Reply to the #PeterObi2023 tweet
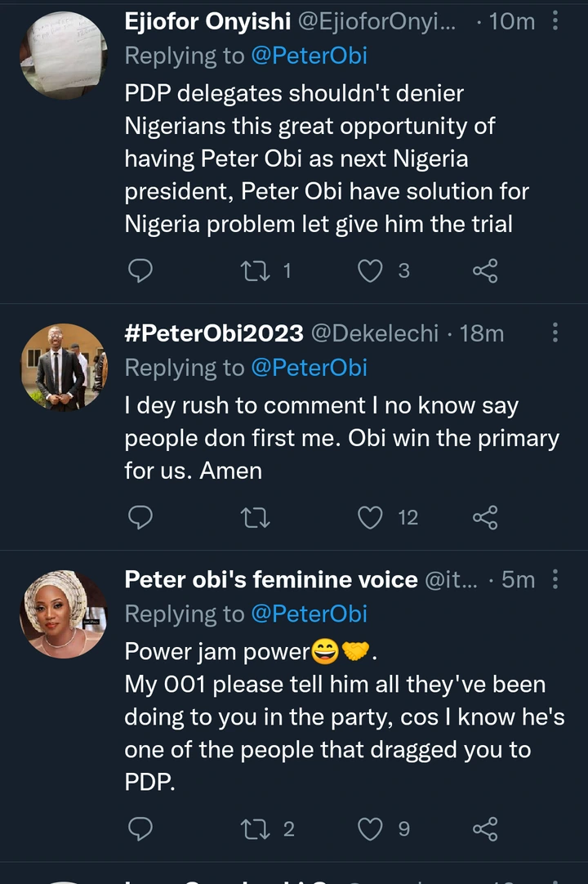This screenshot has height=884, width=588. pos(141,517)
